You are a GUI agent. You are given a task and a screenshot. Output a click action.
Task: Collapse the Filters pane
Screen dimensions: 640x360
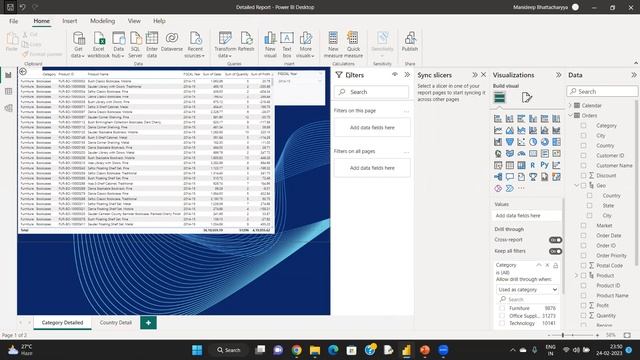click(x=407, y=75)
